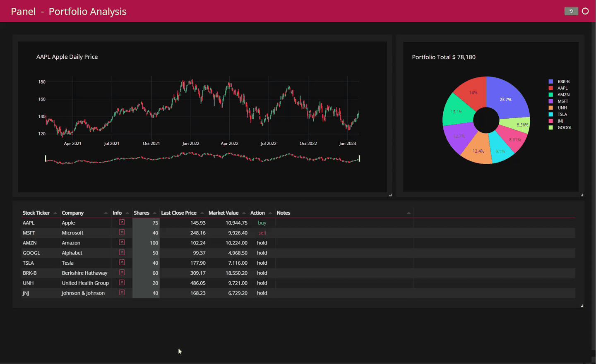This screenshot has width=596, height=364.
Task: Open the info link icon for JNJ
Action: [x=122, y=293]
